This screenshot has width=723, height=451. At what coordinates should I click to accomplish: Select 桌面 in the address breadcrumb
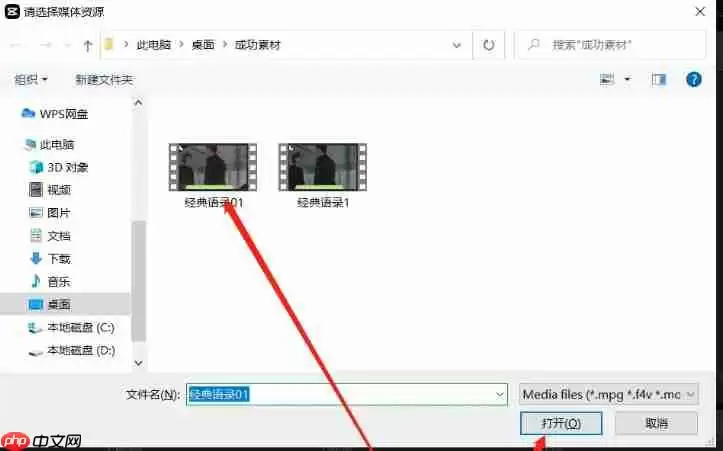tap(203, 45)
